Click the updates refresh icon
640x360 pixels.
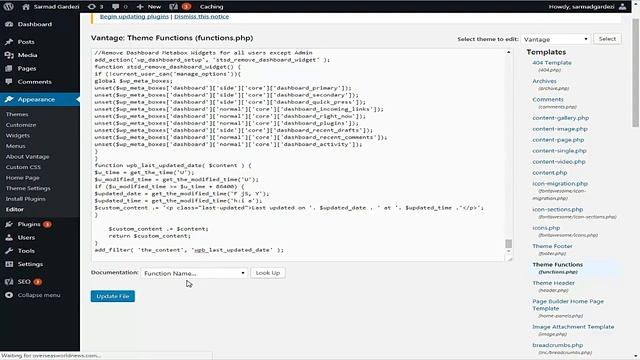click(92, 7)
